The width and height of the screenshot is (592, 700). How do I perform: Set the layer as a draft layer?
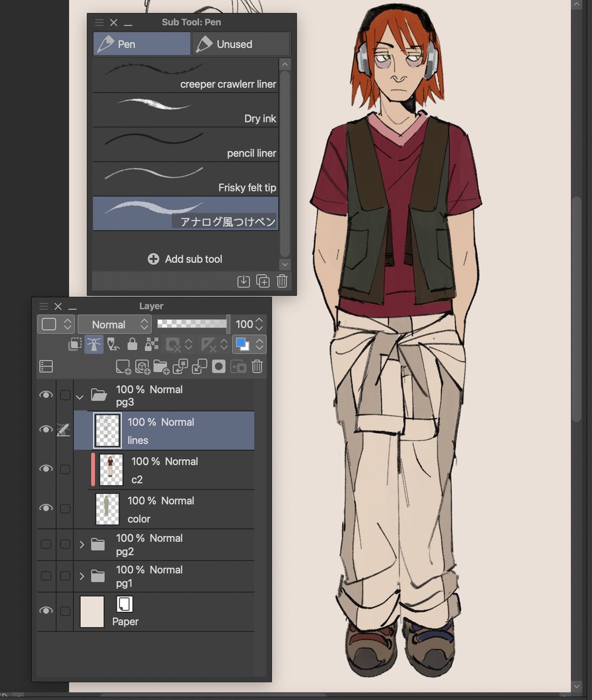[113, 344]
